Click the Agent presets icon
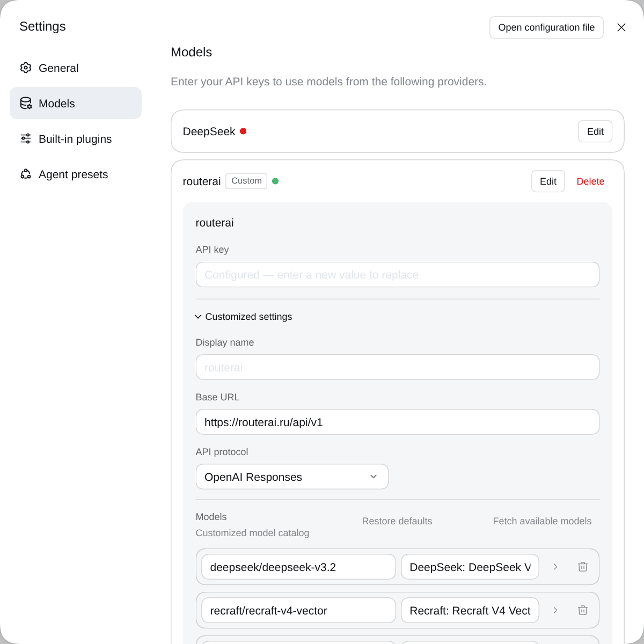Image resolution: width=644 pixels, height=644 pixels. [26, 174]
